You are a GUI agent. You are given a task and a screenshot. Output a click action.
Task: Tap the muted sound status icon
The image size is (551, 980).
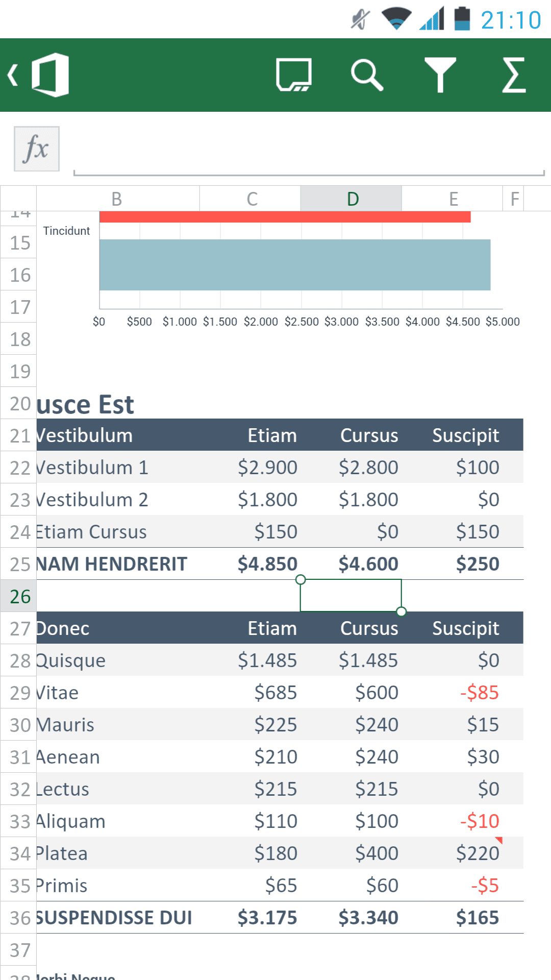tap(360, 19)
